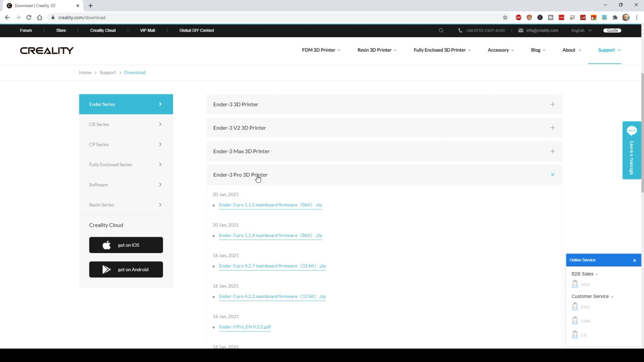Open Chrome extensions puzzle icon

click(x=615, y=18)
